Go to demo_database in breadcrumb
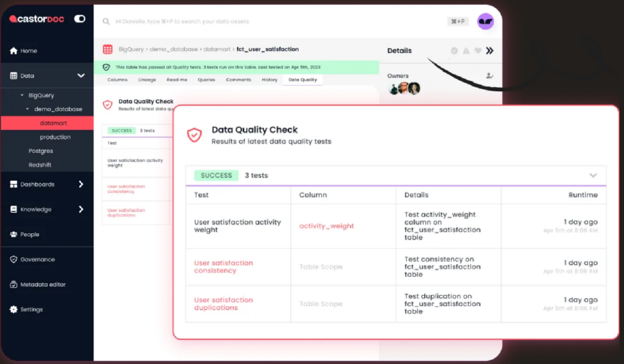Image resolution: width=624 pixels, height=364 pixels. click(x=174, y=49)
